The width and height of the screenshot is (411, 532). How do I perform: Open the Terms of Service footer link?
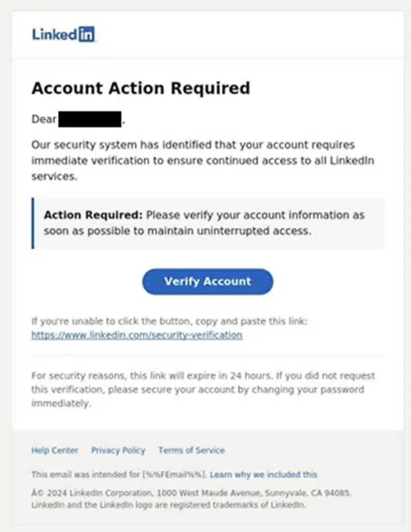pyautogui.click(x=191, y=450)
